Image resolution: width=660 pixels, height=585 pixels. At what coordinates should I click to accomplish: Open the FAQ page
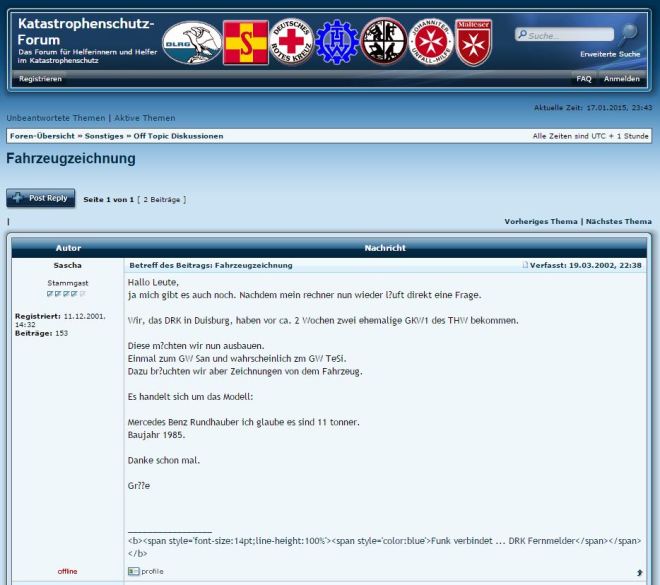click(584, 79)
